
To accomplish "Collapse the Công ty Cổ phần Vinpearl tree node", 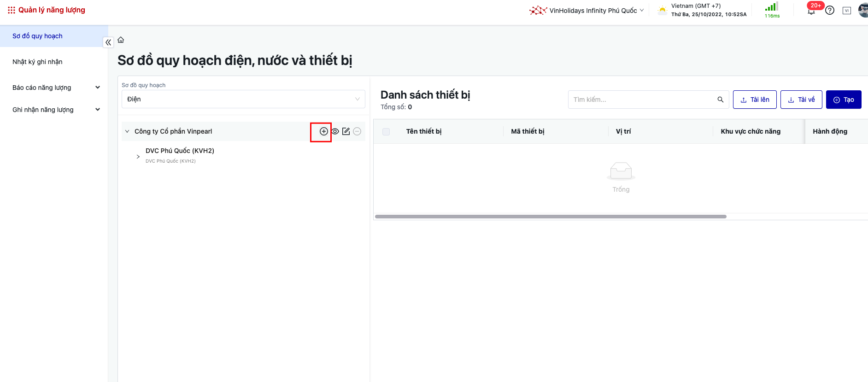I will [x=127, y=131].
